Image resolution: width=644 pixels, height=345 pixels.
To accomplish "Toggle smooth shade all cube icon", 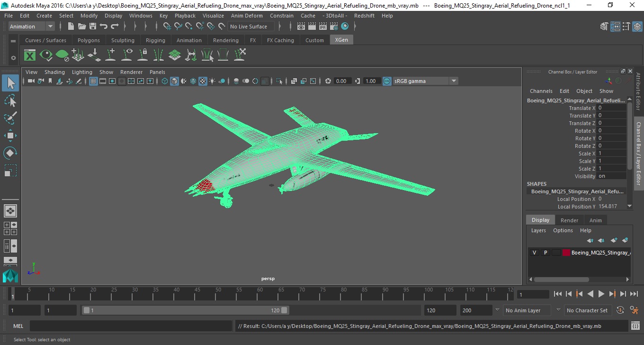I will (174, 81).
